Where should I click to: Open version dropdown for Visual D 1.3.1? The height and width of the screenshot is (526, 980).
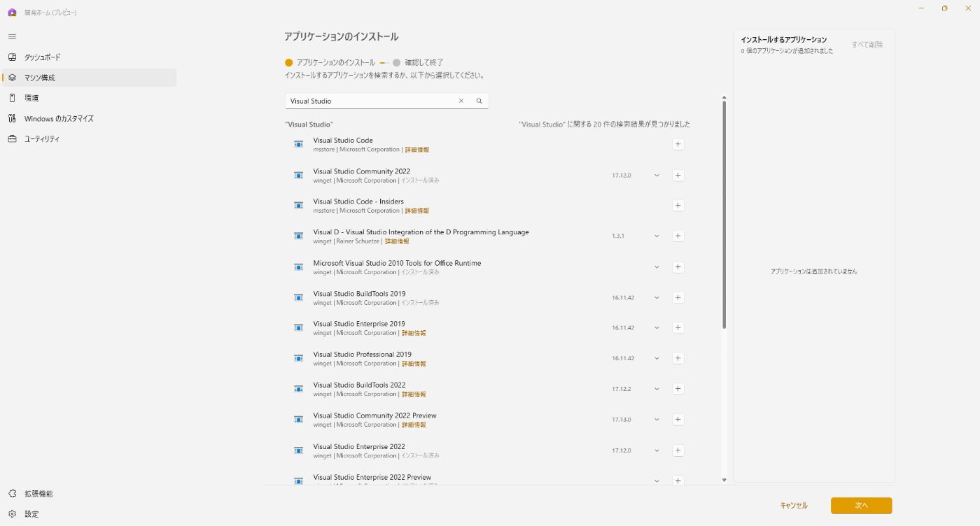pos(657,236)
